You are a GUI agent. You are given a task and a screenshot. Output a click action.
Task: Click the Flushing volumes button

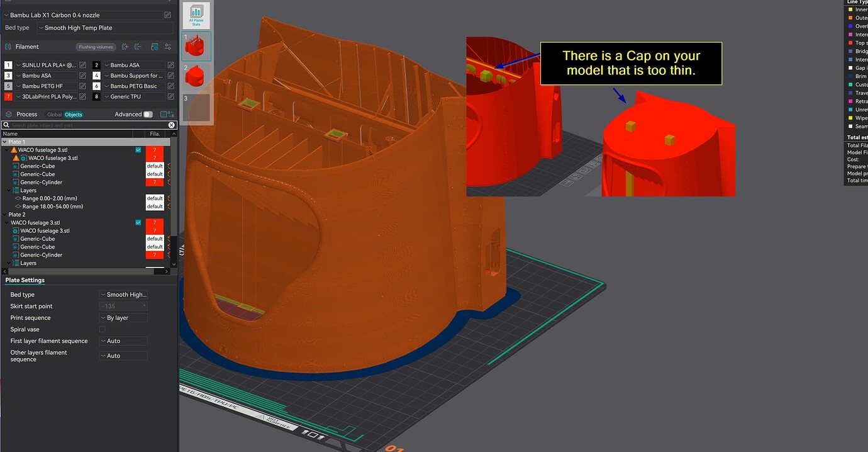pos(96,47)
